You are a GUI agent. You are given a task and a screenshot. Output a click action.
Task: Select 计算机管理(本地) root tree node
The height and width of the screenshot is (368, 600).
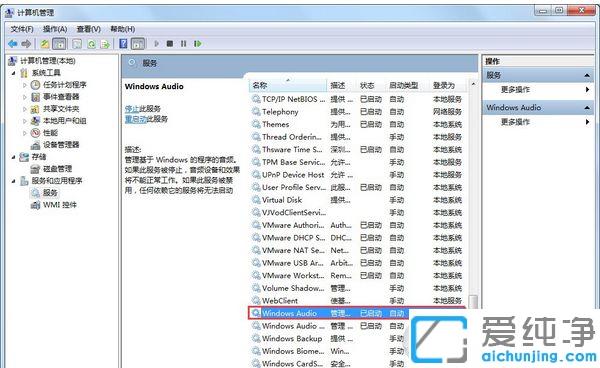point(47,61)
